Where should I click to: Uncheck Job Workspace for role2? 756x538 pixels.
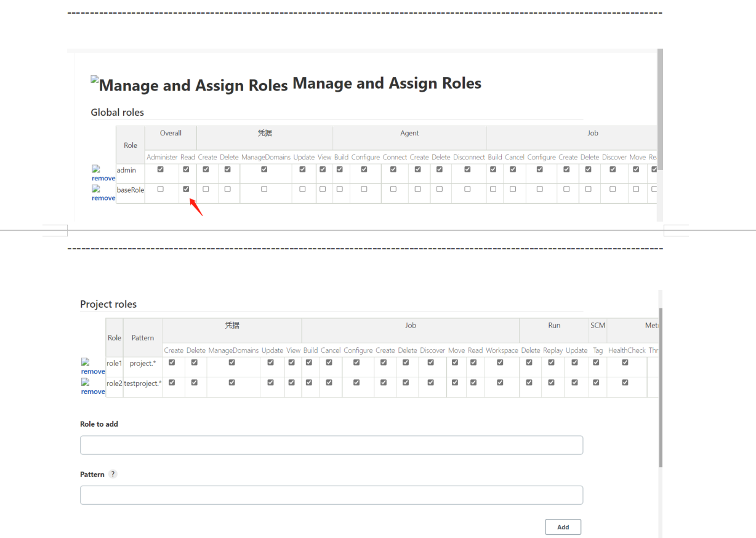click(500, 382)
